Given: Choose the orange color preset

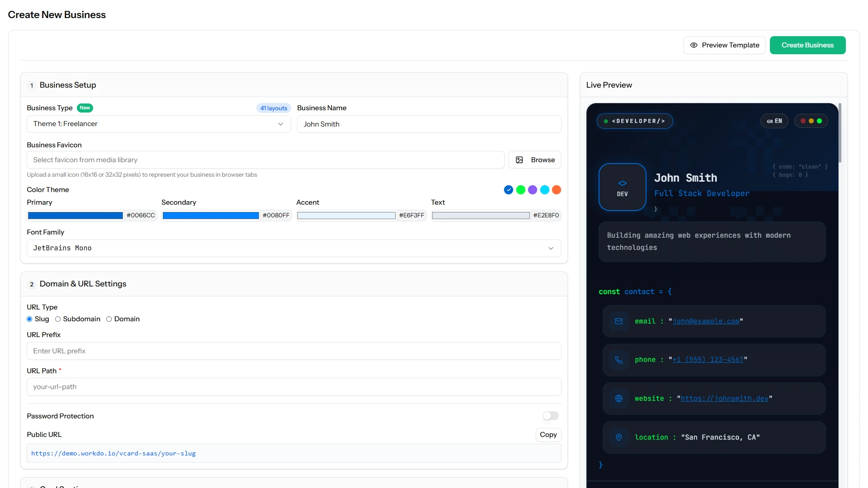Looking at the screenshot, I should pyautogui.click(x=557, y=190).
